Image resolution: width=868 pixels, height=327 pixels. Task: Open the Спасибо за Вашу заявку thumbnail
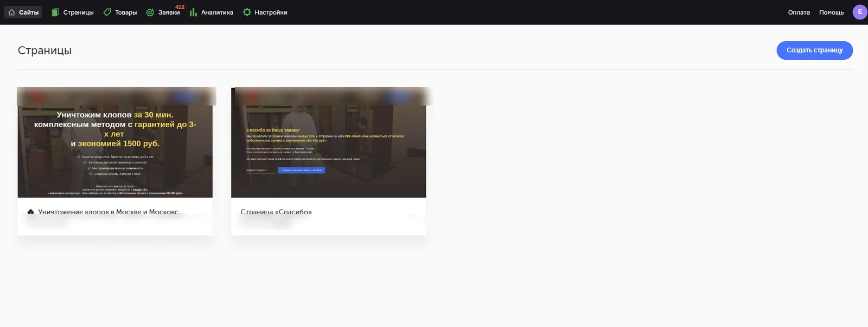click(329, 143)
